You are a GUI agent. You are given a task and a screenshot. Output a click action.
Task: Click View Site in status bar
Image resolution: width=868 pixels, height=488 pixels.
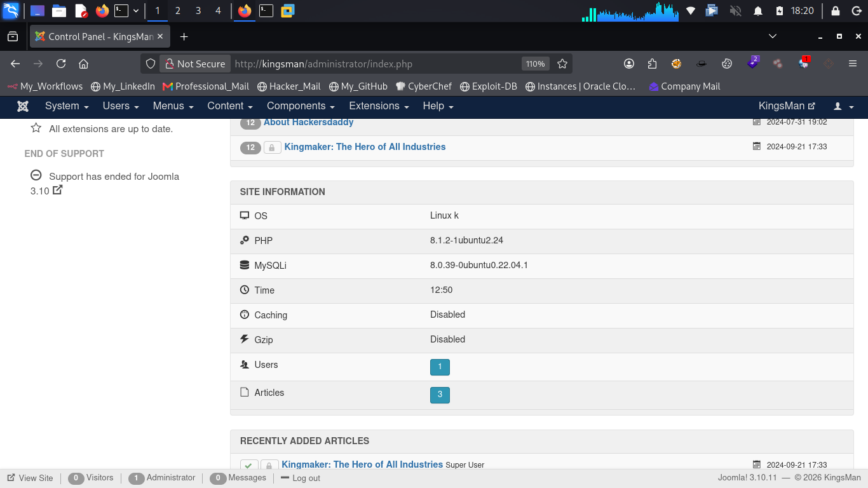click(x=30, y=478)
